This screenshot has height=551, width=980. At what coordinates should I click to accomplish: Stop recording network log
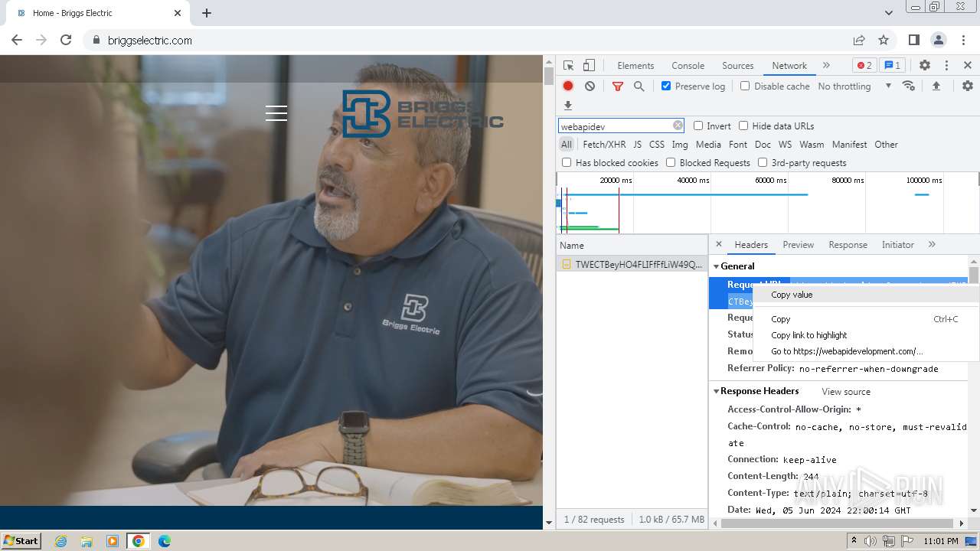click(x=568, y=86)
